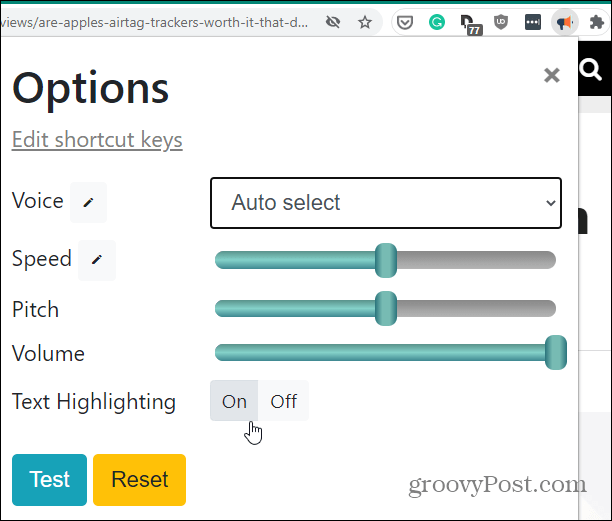Image resolution: width=612 pixels, height=521 pixels.
Task: Expand the Auto select voice dropdown
Action: 386,203
